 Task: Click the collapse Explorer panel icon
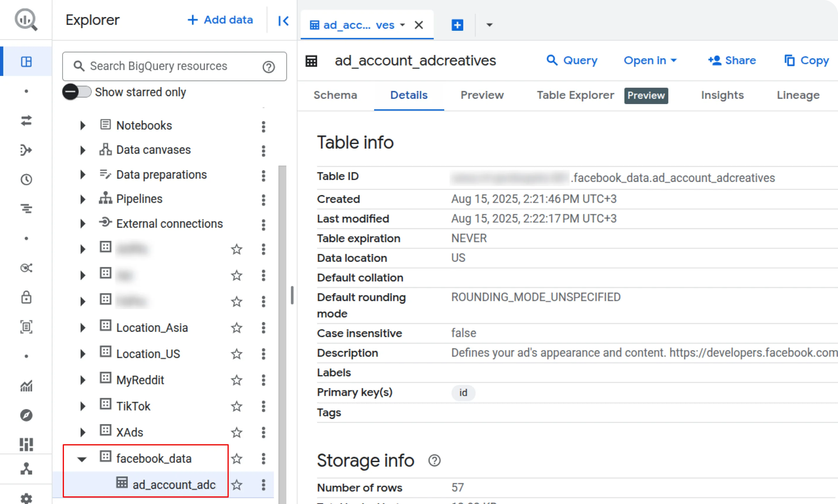point(283,21)
